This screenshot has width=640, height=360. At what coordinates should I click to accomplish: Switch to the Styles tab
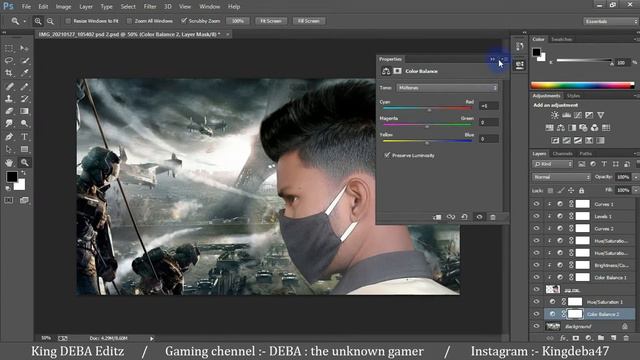pyautogui.click(x=573, y=96)
